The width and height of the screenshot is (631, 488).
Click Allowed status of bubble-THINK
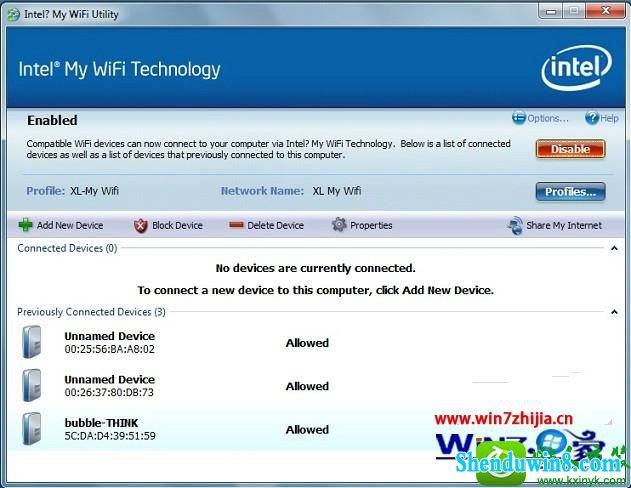coord(307,430)
